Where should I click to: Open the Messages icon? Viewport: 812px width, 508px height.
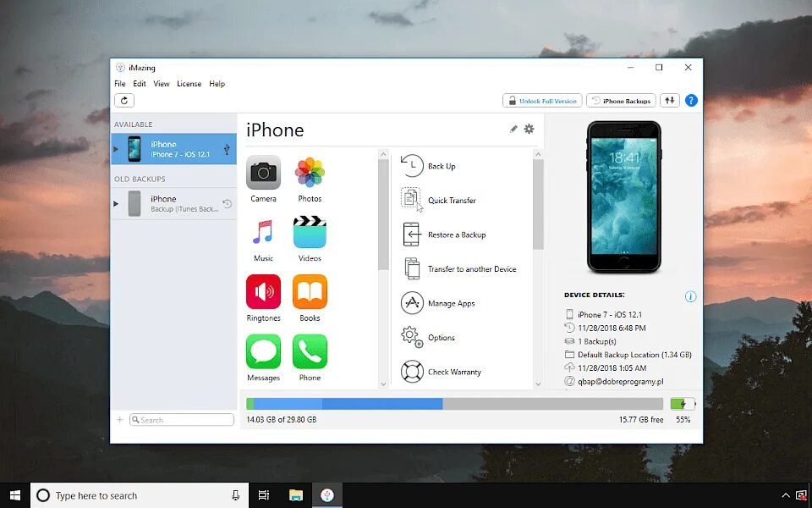(263, 353)
